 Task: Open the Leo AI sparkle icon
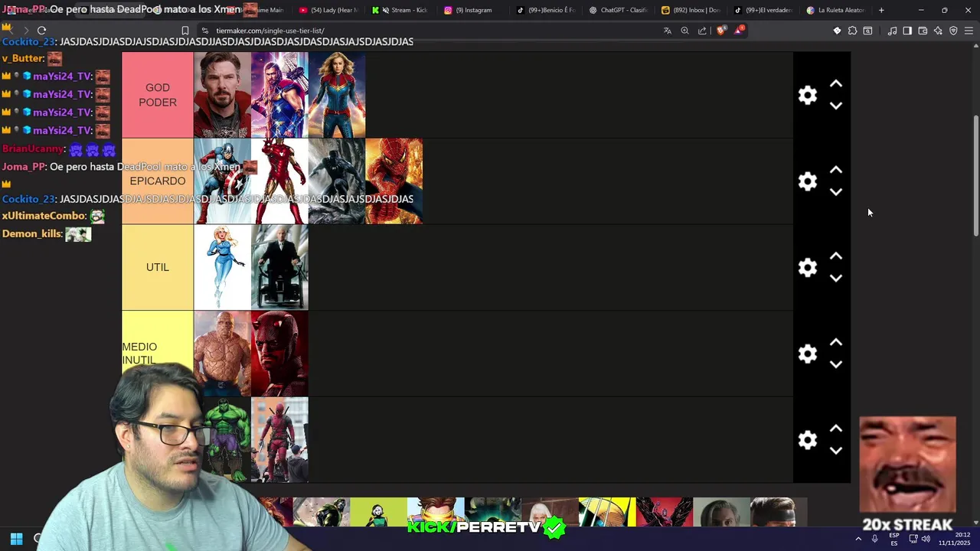click(938, 31)
